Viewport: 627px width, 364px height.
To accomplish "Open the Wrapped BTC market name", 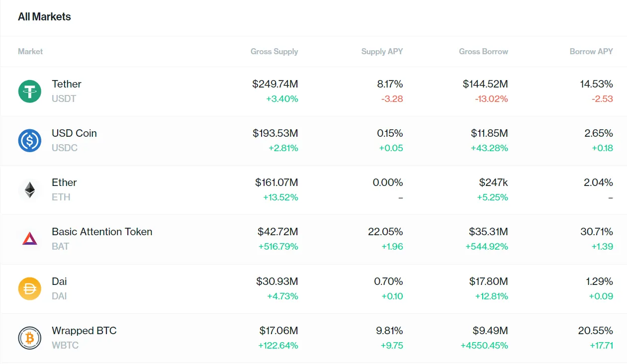I will [84, 331].
